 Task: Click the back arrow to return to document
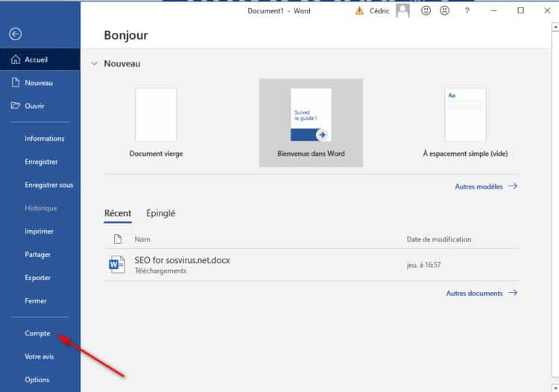point(15,34)
